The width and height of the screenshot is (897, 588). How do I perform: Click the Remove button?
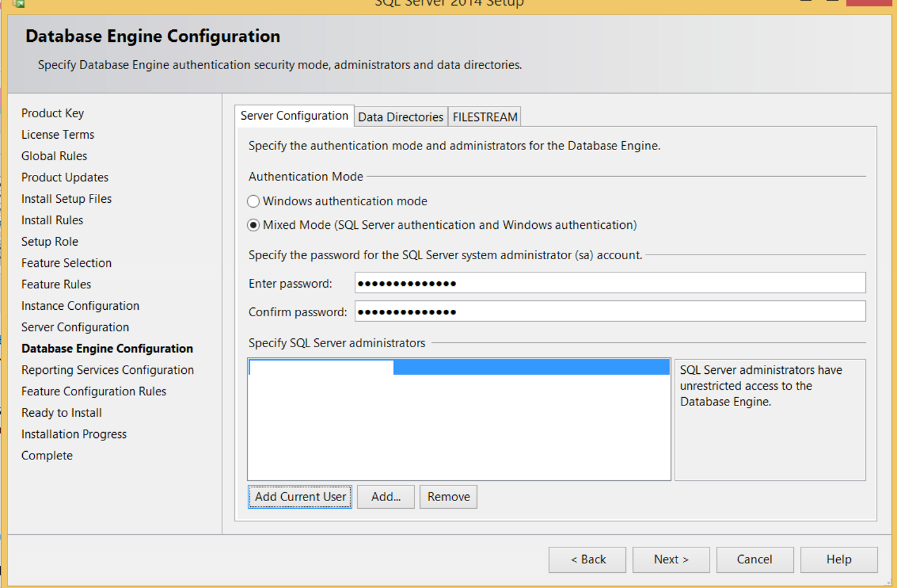point(448,497)
